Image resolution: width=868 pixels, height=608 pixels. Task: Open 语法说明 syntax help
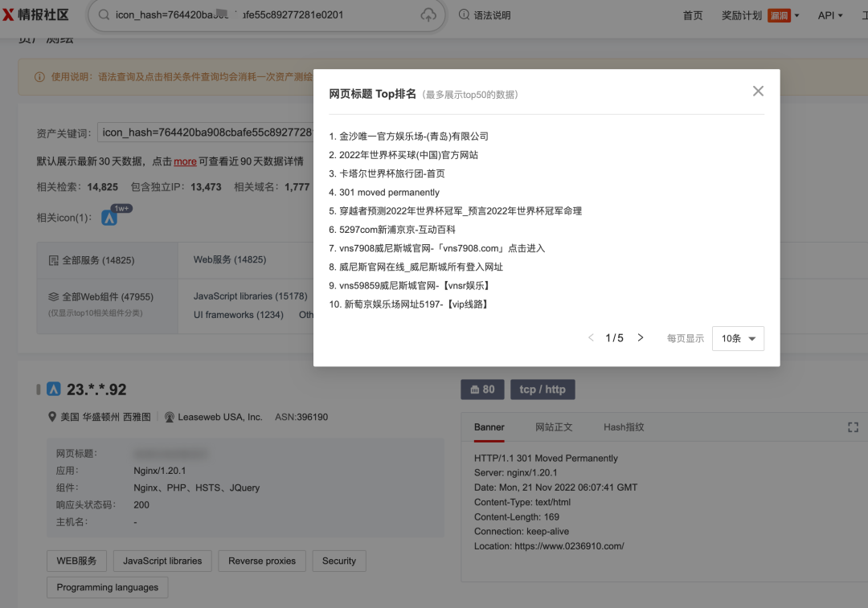pyautogui.click(x=485, y=15)
